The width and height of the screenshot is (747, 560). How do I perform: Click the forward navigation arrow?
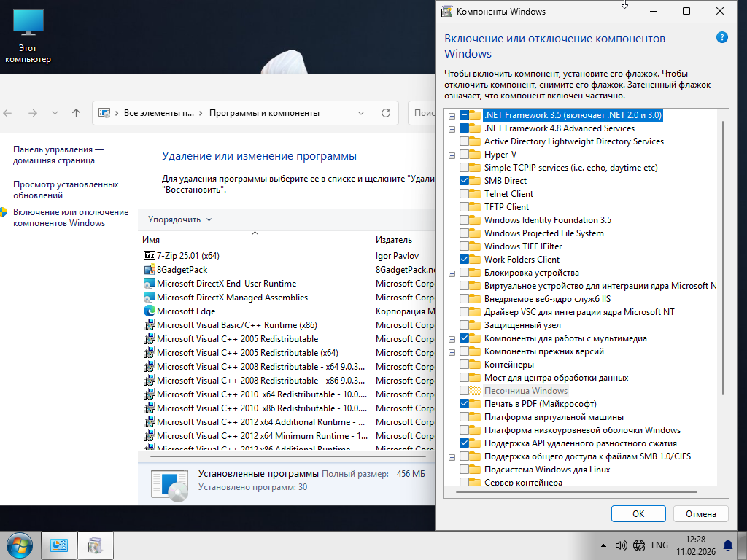(x=32, y=113)
